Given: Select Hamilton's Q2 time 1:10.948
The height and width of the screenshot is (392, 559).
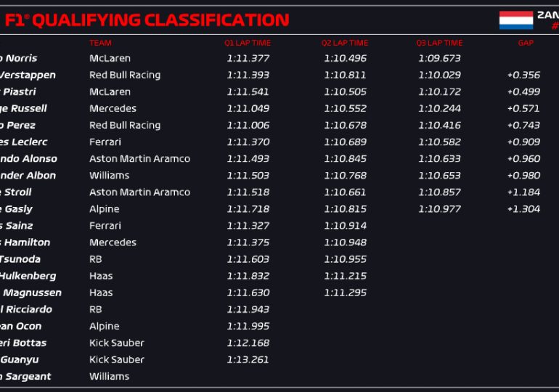Looking at the screenshot, I should 345,242.
